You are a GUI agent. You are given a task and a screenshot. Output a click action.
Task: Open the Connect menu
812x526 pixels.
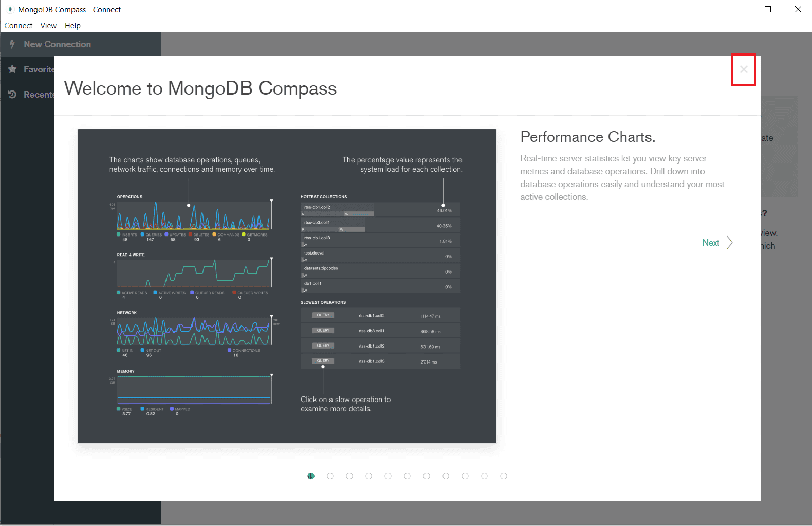(x=19, y=26)
